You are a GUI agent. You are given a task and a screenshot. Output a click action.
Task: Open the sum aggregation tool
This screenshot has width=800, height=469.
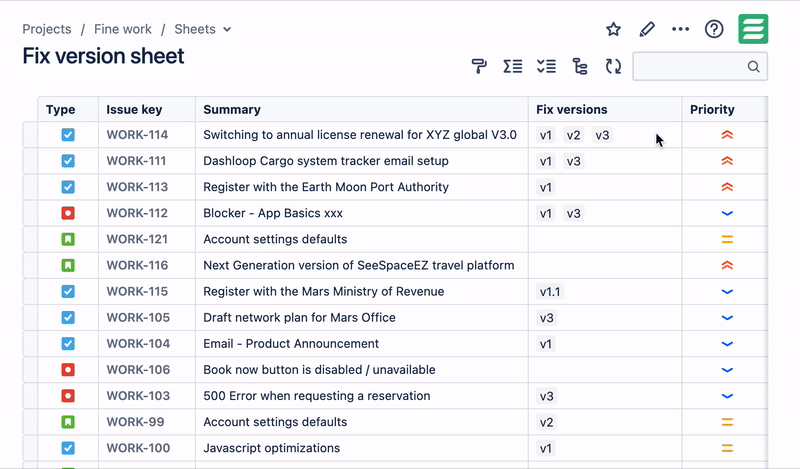click(x=513, y=66)
